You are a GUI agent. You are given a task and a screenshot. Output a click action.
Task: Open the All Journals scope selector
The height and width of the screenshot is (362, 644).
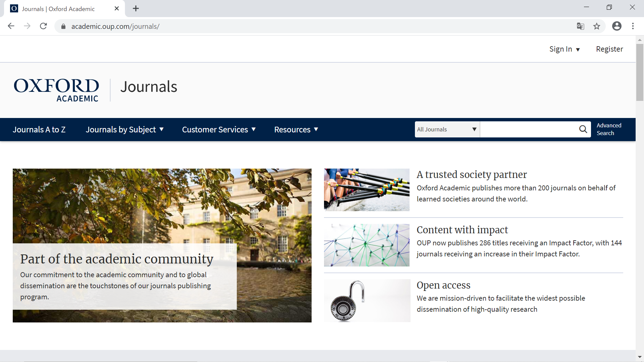click(447, 129)
